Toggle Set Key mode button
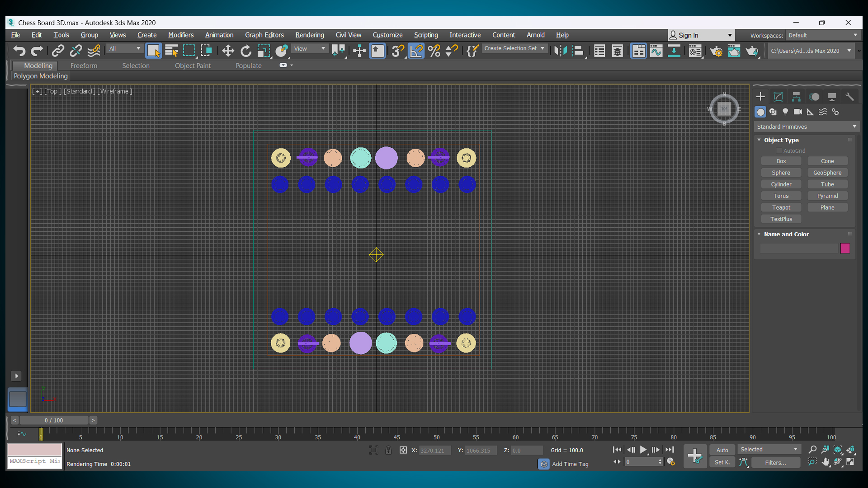The image size is (868, 488). [722, 462]
